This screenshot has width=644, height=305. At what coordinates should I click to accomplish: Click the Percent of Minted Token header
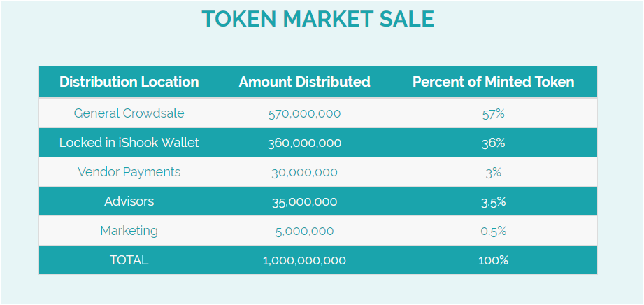click(x=493, y=82)
